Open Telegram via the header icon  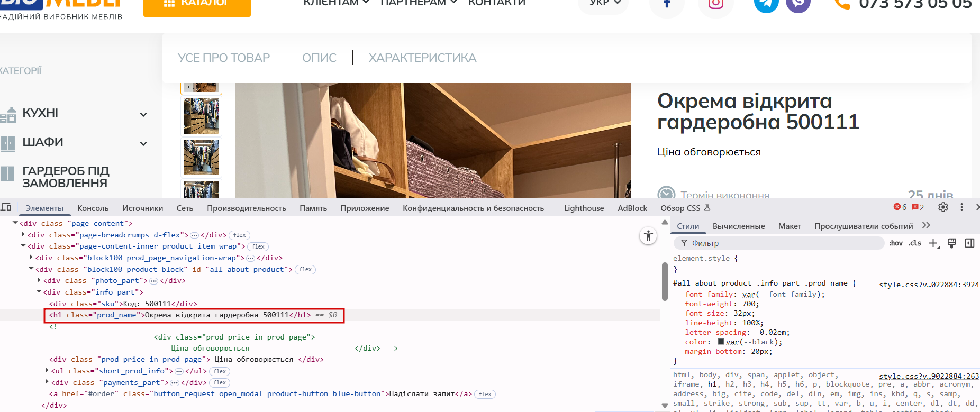tap(766, 4)
